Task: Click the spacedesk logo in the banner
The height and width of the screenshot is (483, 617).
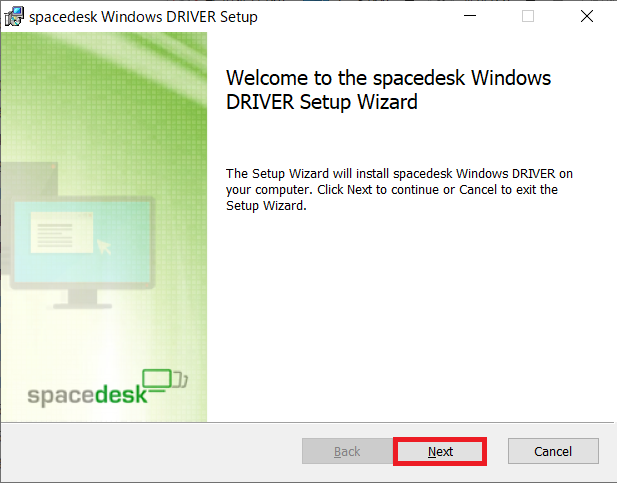Action: [107, 388]
